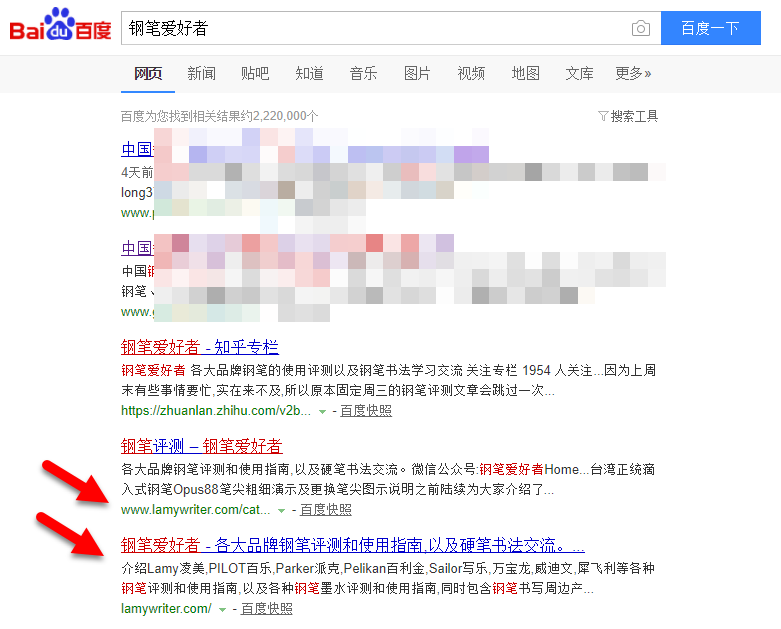Click the lamywriter.com/ URL
The image size is (781, 629).
point(166,609)
